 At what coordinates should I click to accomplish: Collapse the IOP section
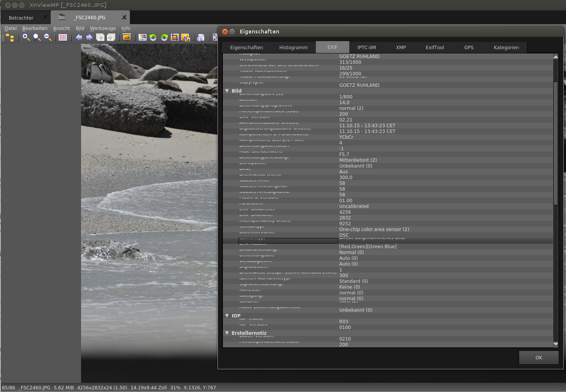tap(227, 316)
